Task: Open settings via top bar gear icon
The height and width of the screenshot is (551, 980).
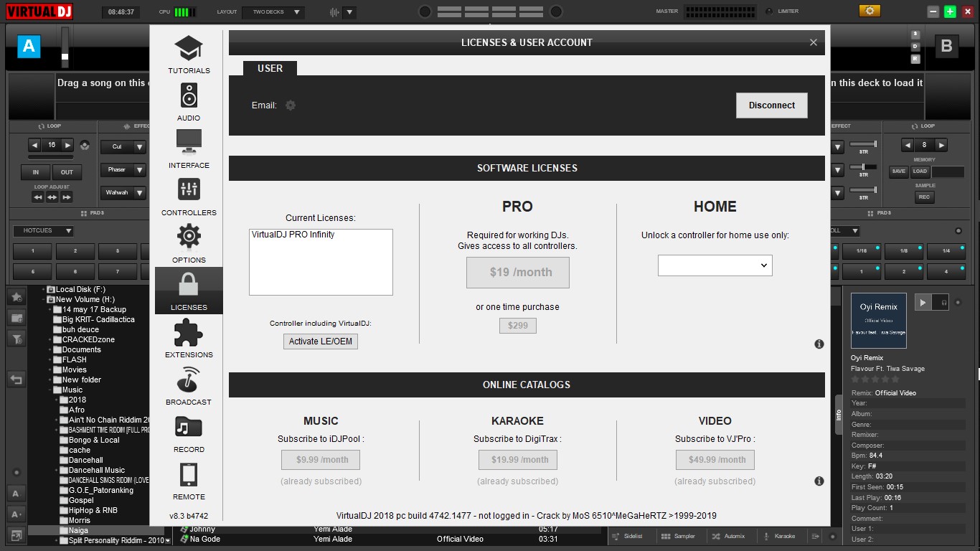Action: click(870, 11)
